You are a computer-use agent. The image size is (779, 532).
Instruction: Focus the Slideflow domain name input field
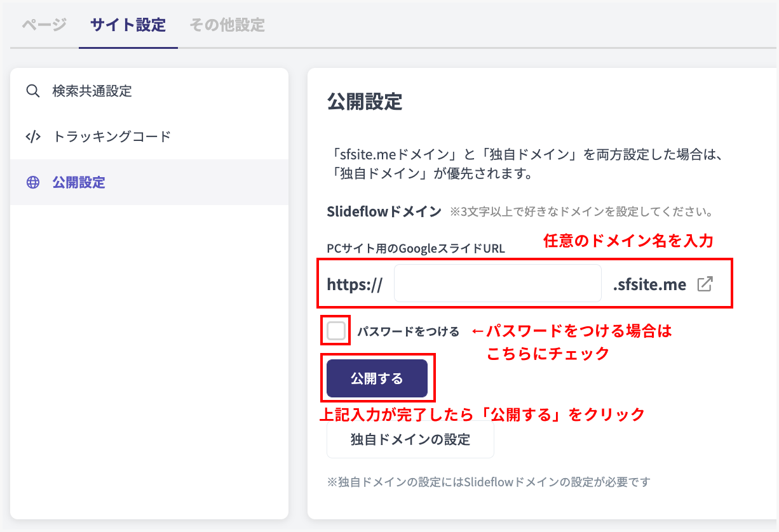497,284
